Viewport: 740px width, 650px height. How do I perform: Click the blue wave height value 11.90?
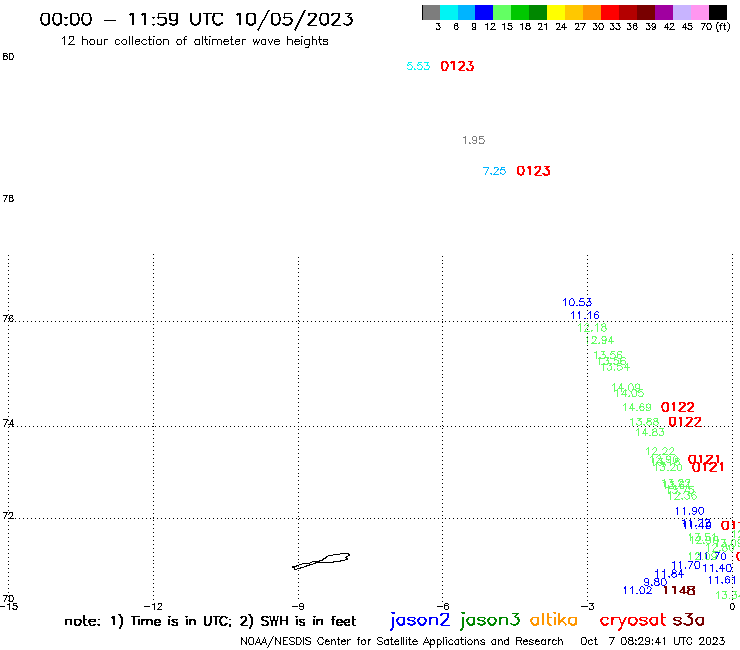coord(690,511)
